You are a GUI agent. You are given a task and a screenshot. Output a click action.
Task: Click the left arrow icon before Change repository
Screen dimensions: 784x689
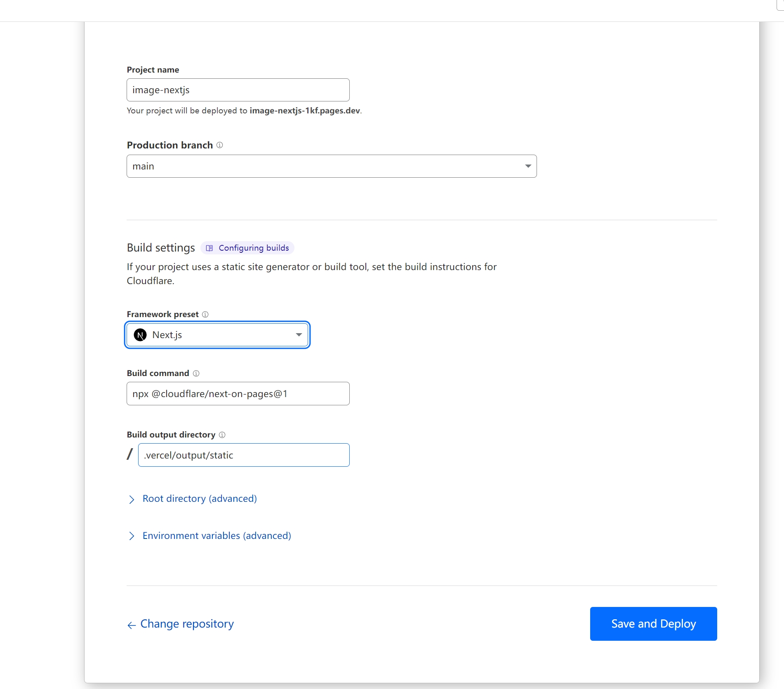click(x=132, y=625)
